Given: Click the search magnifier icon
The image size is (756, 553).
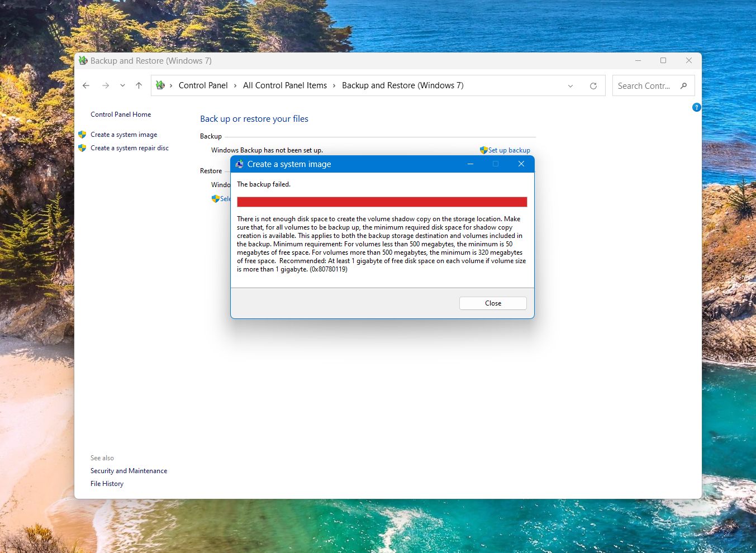Looking at the screenshot, I should tap(683, 86).
